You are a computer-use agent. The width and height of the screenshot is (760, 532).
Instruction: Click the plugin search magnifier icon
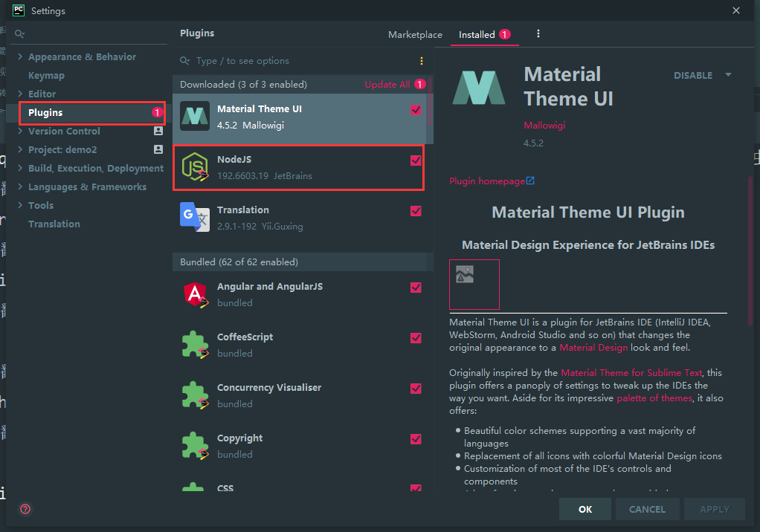[x=184, y=60]
